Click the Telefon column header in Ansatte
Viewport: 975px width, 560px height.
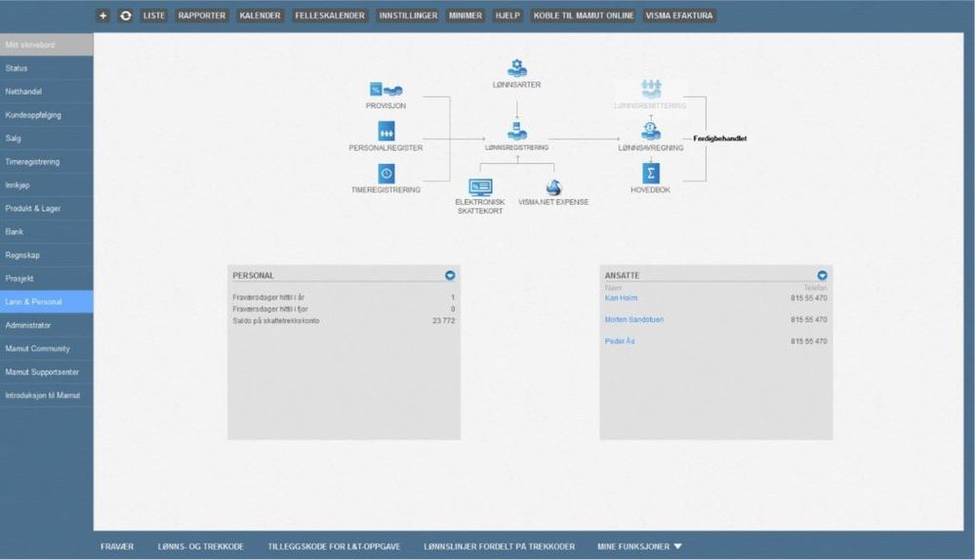pos(815,288)
